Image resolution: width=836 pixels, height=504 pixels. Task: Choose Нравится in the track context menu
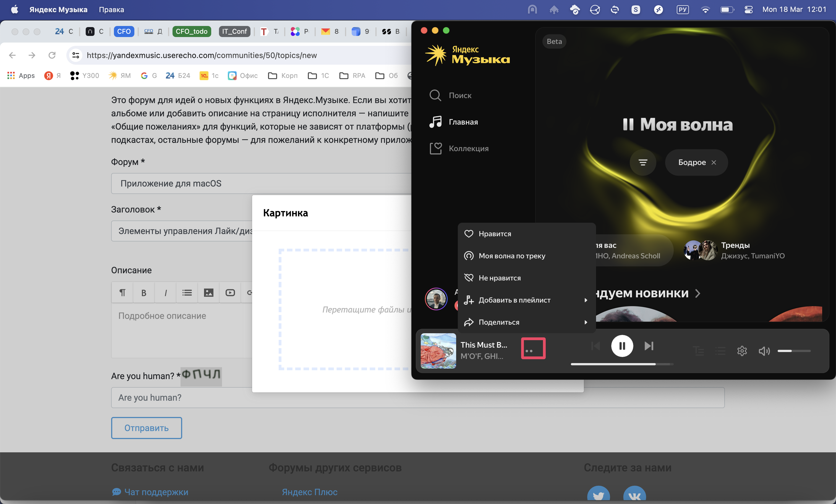coord(527,234)
